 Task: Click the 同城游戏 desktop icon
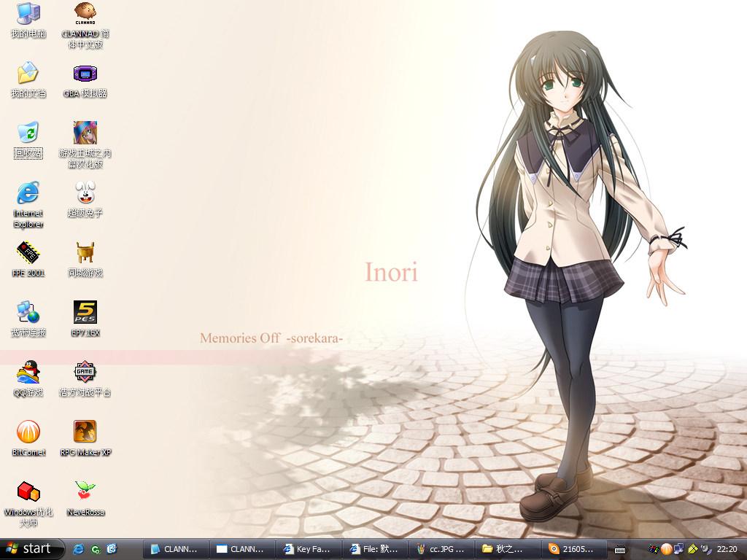pyautogui.click(x=85, y=260)
